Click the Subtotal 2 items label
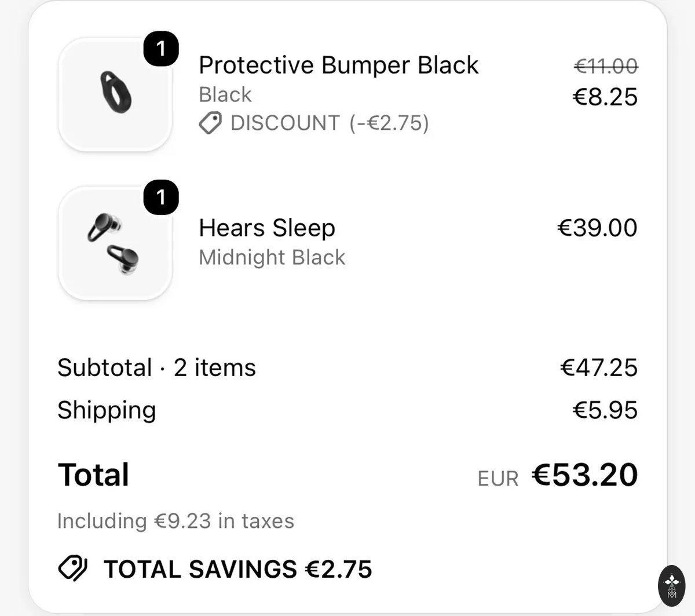The height and width of the screenshot is (616, 695). click(x=156, y=367)
